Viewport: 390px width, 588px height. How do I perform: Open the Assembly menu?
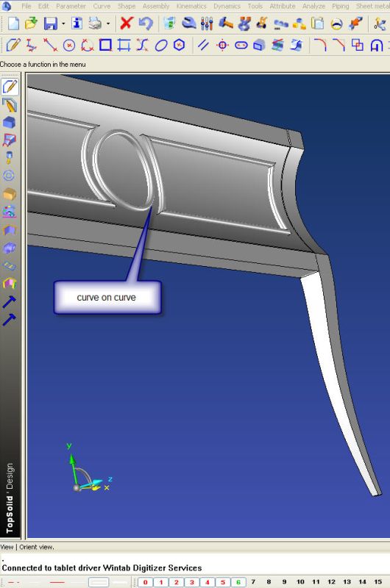(x=156, y=6)
